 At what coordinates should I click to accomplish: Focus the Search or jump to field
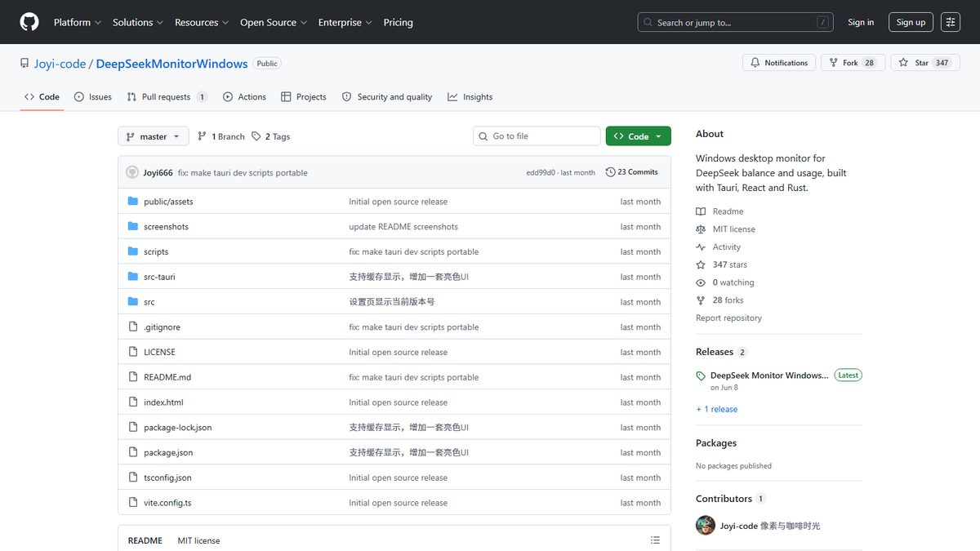[x=735, y=22]
